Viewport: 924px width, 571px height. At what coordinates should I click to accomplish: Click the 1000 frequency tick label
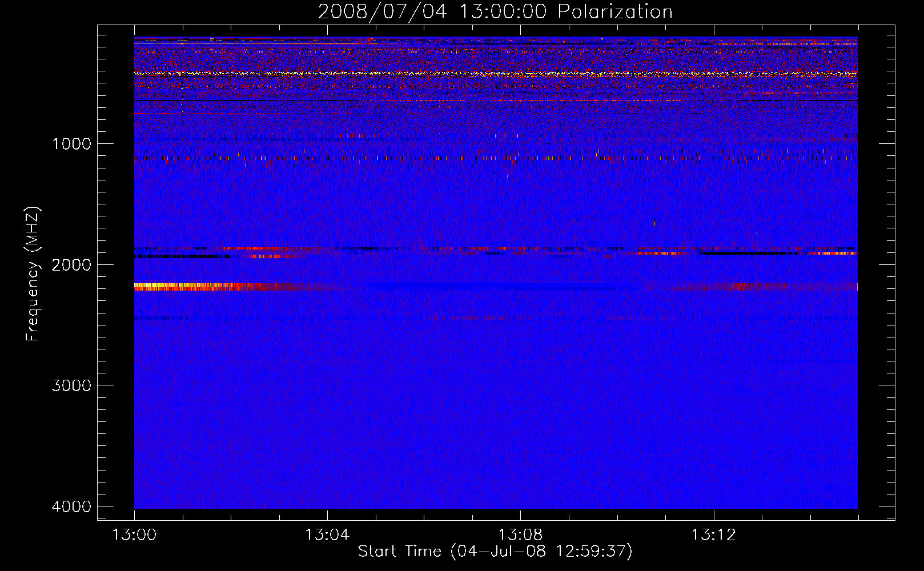tap(71, 143)
